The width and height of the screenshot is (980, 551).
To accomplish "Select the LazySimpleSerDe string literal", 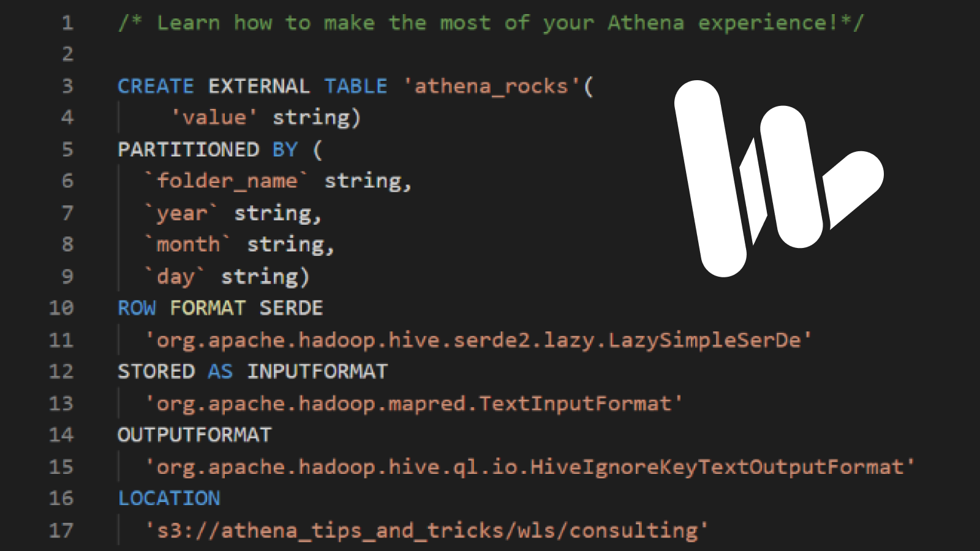I will coord(478,340).
